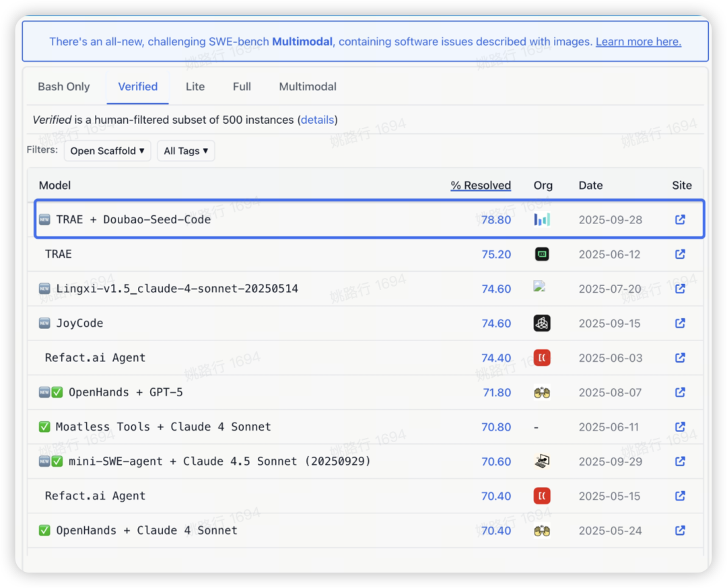Viewport: 727px width, 588px height.
Task: Click the model name 'OpenHands + Claude 4 Sonnet'
Action: click(x=147, y=530)
